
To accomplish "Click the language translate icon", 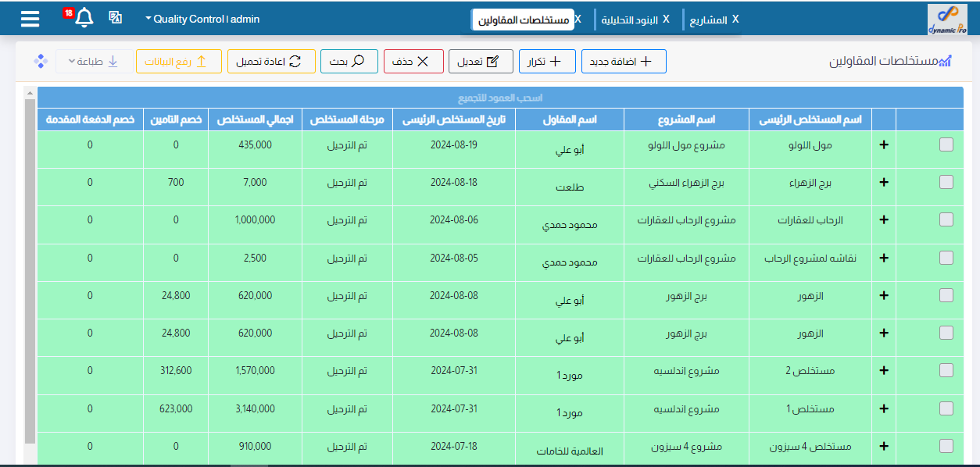I will click(115, 18).
